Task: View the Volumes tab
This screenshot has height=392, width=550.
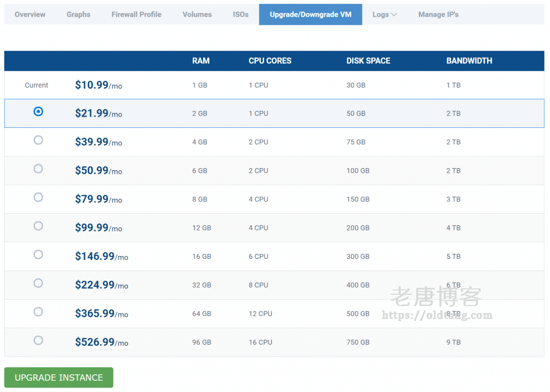Action: (197, 14)
